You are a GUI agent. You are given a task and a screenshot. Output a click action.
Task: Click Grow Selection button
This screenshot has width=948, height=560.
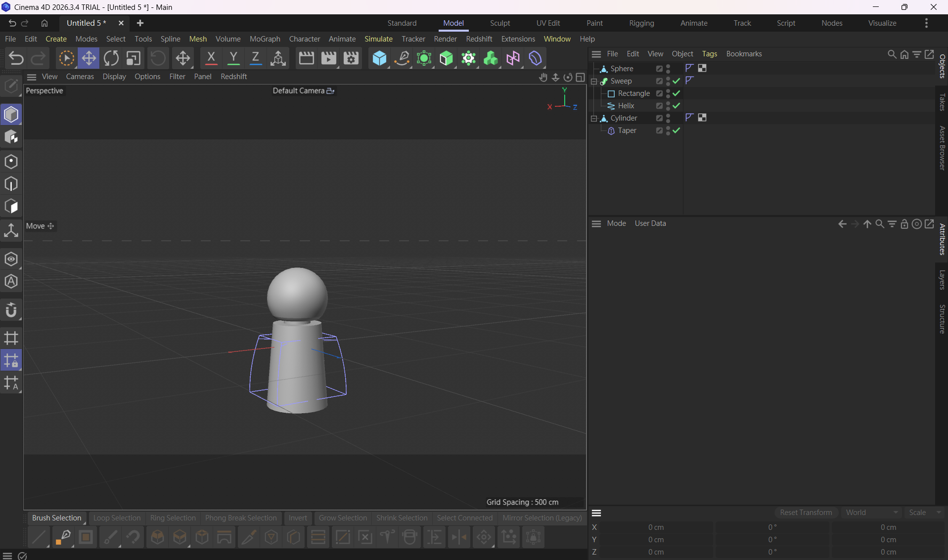(x=343, y=518)
